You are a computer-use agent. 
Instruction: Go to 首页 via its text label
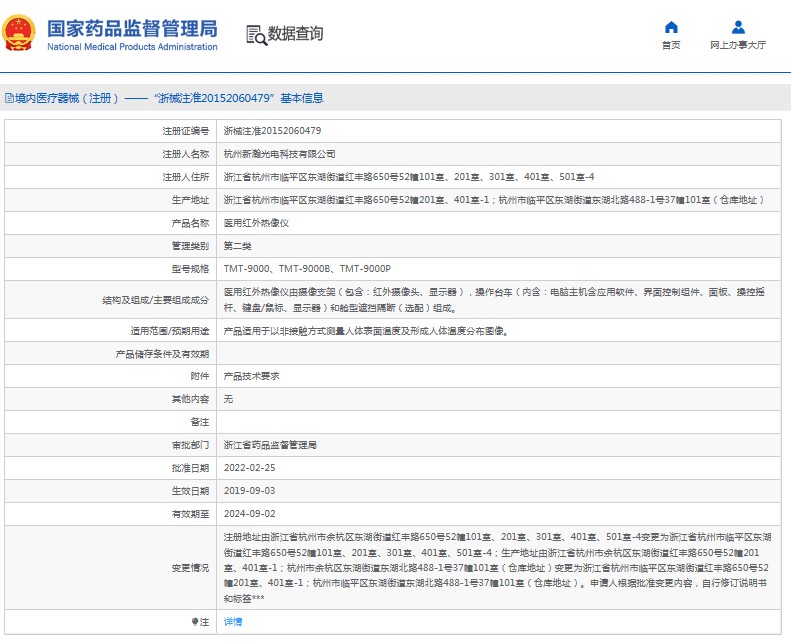point(671,46)
